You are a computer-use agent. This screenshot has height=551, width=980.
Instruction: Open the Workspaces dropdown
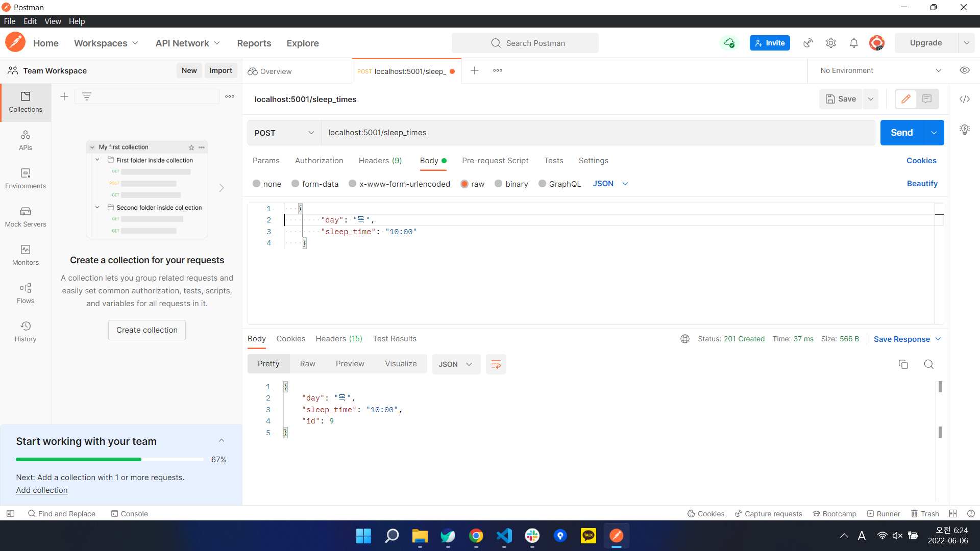[x=106, y=43]
